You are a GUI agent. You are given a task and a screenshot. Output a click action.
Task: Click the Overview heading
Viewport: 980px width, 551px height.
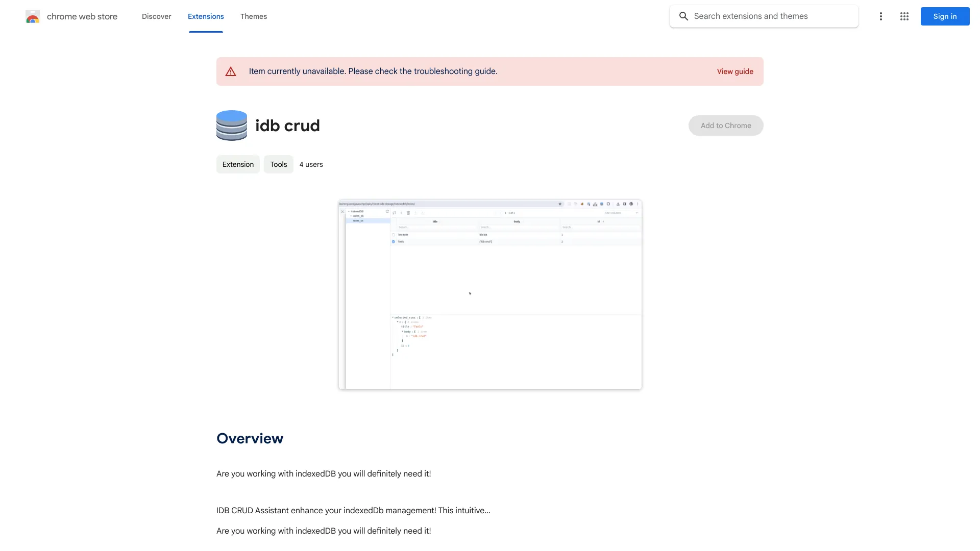click(x=250, y=438)
